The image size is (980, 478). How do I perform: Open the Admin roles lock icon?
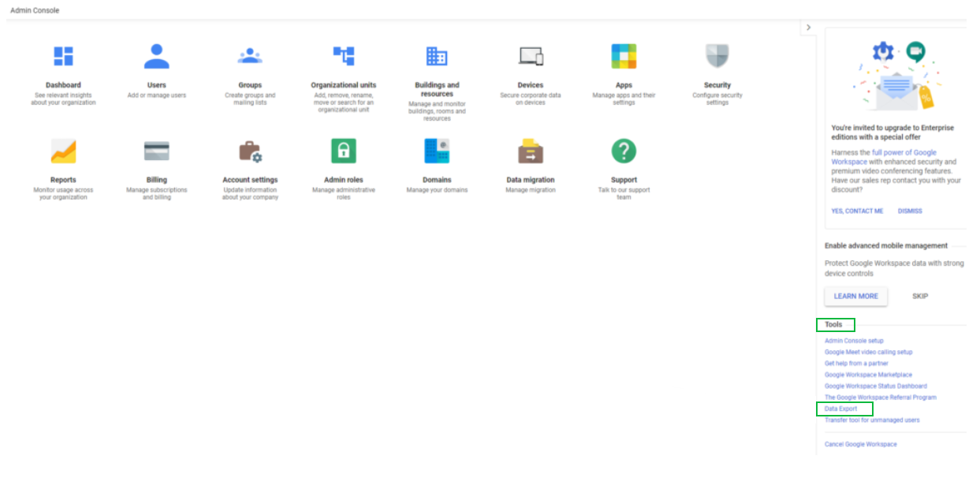(x=344, y=151)
